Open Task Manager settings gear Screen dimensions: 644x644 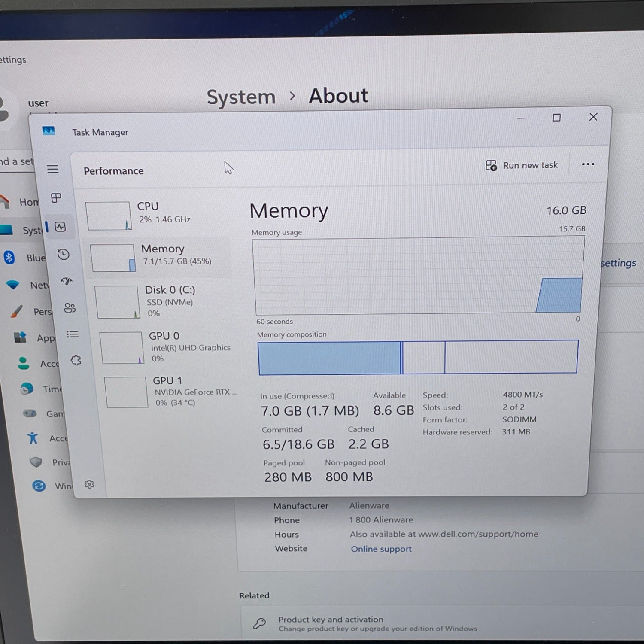click(x=89, y=484)
